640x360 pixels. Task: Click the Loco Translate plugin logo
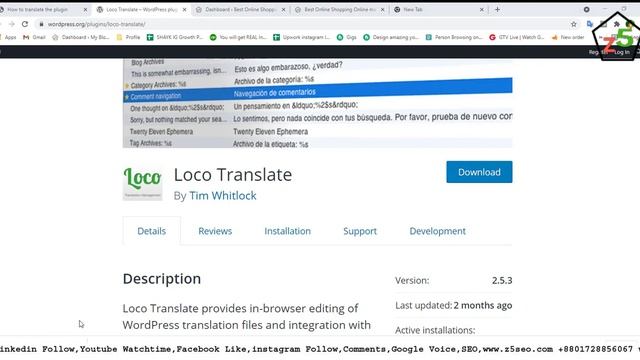point(142,183)
